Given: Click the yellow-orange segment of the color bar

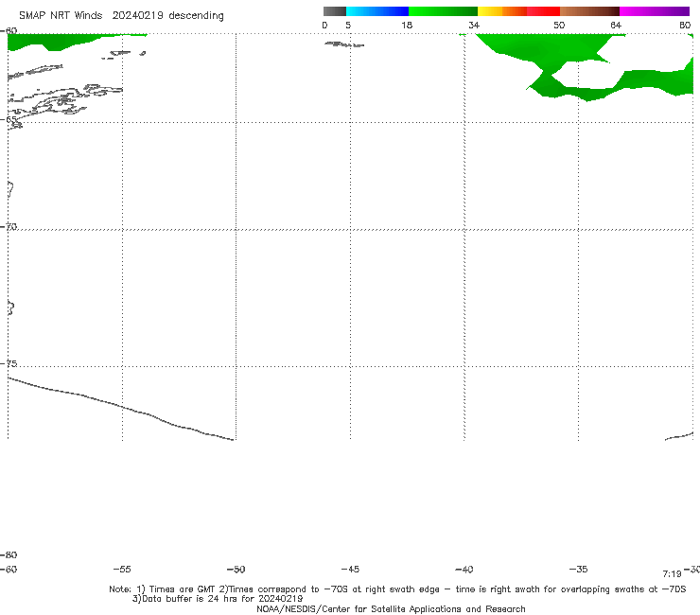Looking at the screenshot, I should [x=501, y=11].
